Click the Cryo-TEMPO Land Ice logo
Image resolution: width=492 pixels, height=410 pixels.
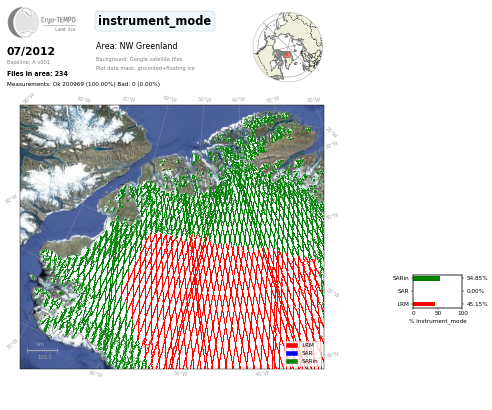point(42,22)
